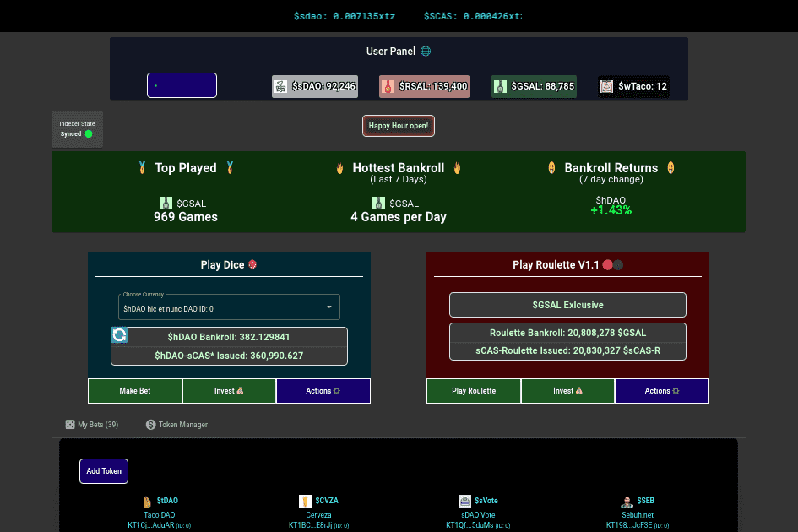Screen dimensions: 798x532
Task: Click the Cerveza $CVZA token icon
Action: click(305, 501)
